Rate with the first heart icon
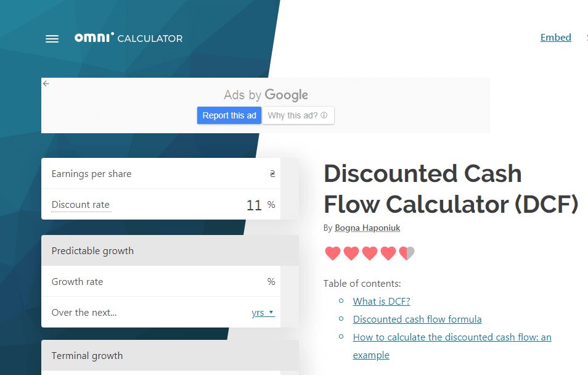 point(333,253)
